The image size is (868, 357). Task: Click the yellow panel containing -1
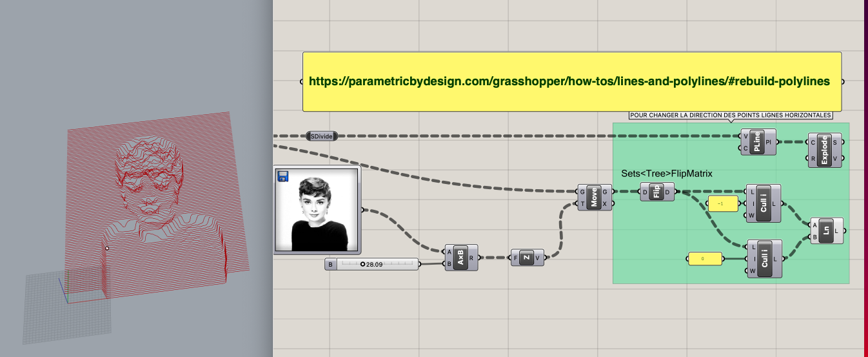723,203
